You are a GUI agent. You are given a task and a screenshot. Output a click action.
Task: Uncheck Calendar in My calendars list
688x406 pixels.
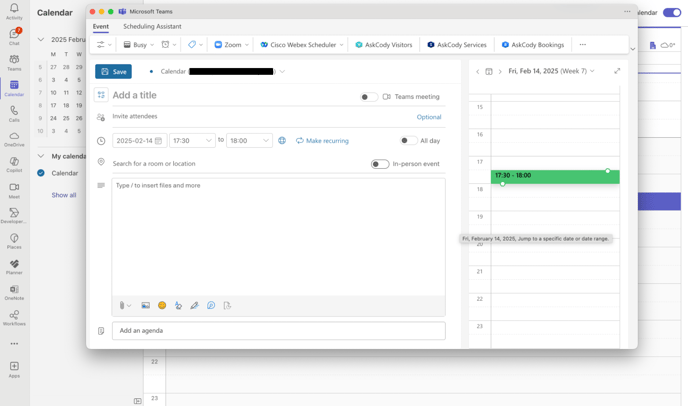pyautogui.click(x=41, y=173)
